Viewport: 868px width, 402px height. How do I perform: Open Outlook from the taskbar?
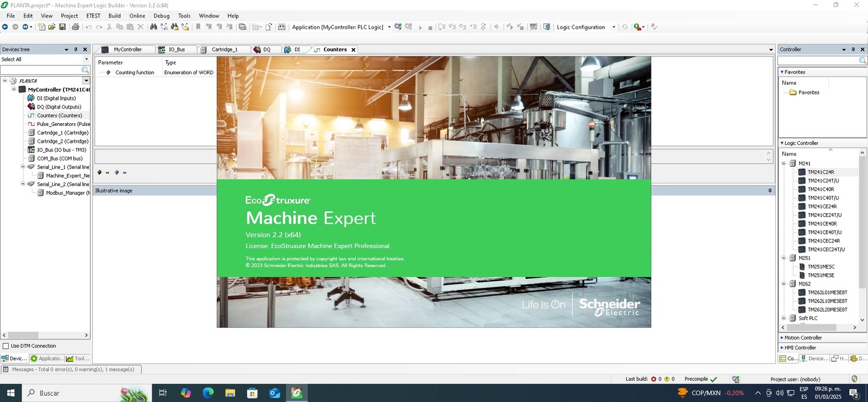tap(275, 393)
